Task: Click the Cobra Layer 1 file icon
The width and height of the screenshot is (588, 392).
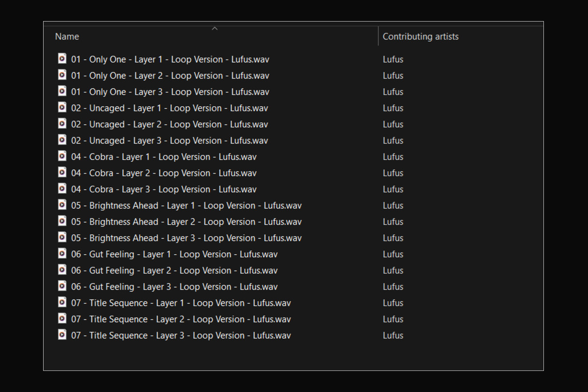Action: tap(62, 156)
